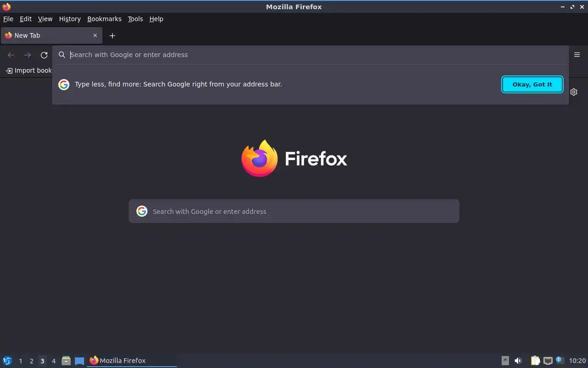Image resolution: width=588 pixels, height=368 pixels.
Task: Switch to workspace 2 in the taskbar
Action: (x=31, y=361)
